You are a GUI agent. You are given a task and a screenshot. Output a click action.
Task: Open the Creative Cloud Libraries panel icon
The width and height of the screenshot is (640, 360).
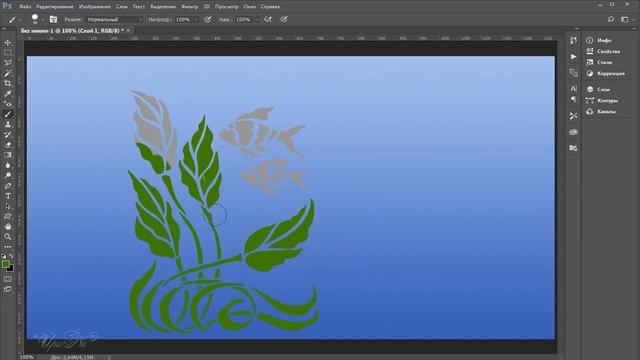coord(573,132)
